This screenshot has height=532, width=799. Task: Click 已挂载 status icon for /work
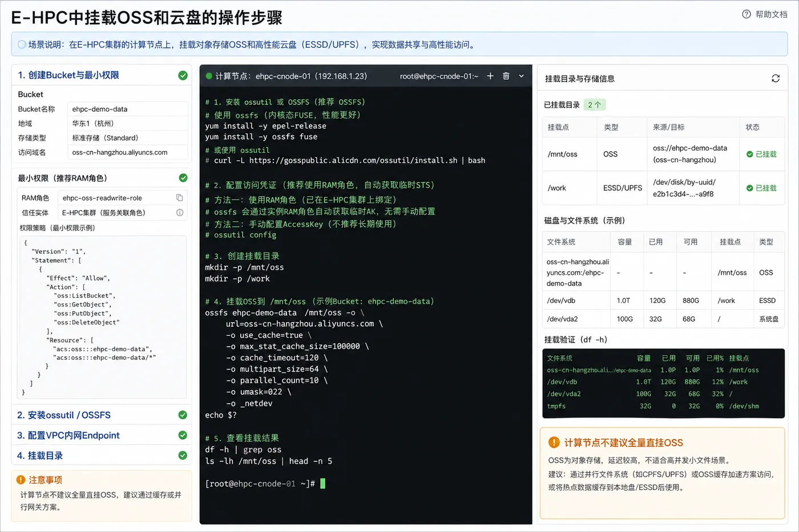750,188
